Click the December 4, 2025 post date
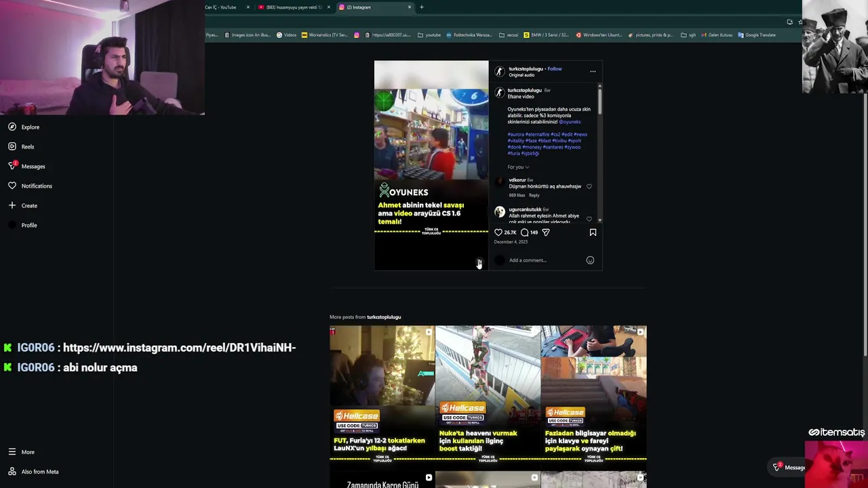Image resolution: width=868 pixels, height=488 pixels. 511,242
